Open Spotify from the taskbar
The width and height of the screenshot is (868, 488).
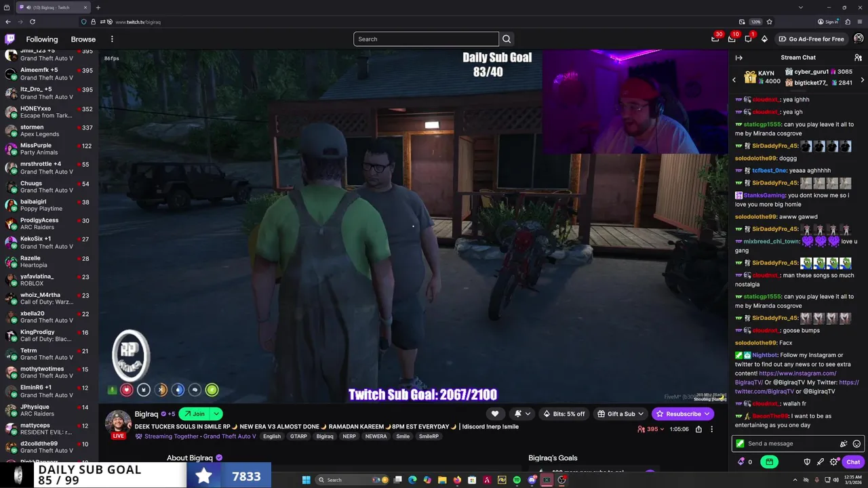coord(517,480)
